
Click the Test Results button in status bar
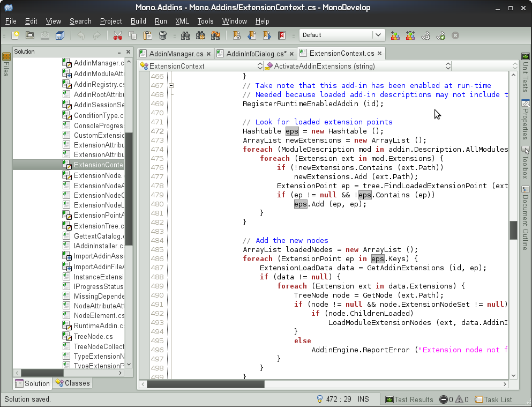tap(409, 399)
